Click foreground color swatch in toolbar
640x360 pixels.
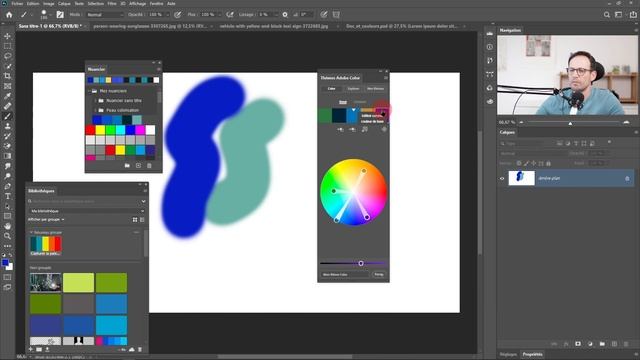click(5, 263)
